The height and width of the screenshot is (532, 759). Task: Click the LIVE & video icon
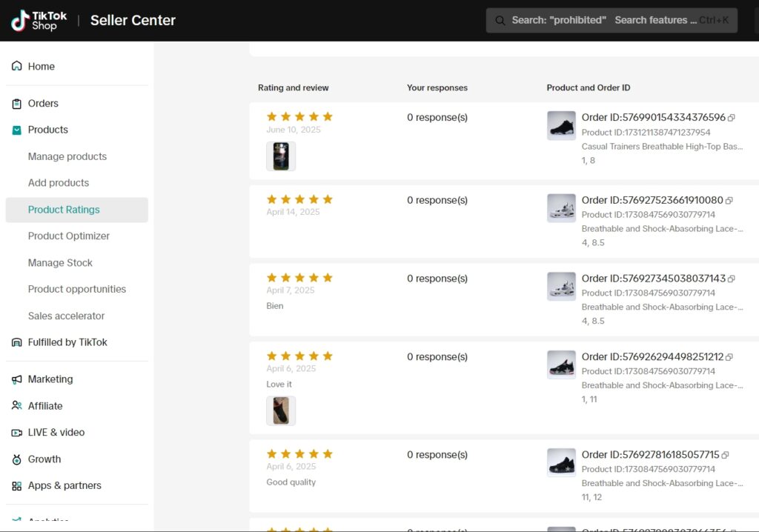pyautogui.click(x=16, y=433)
